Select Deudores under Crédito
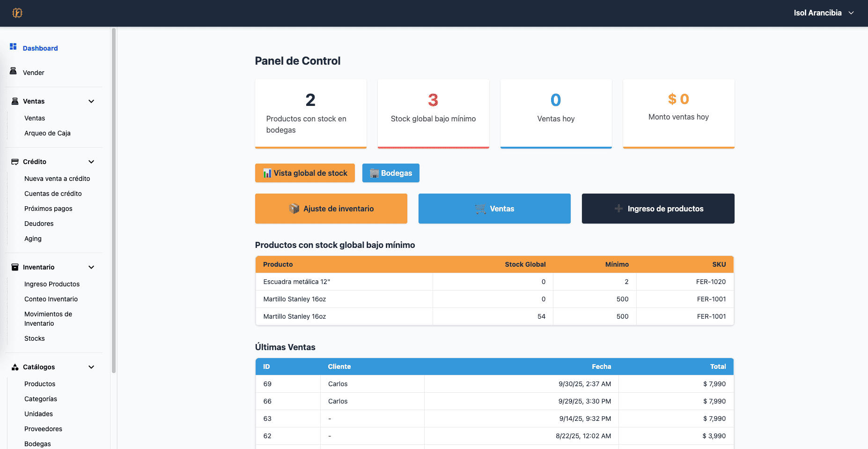Screen dimensions: 868x449 (x=38, y=224)
